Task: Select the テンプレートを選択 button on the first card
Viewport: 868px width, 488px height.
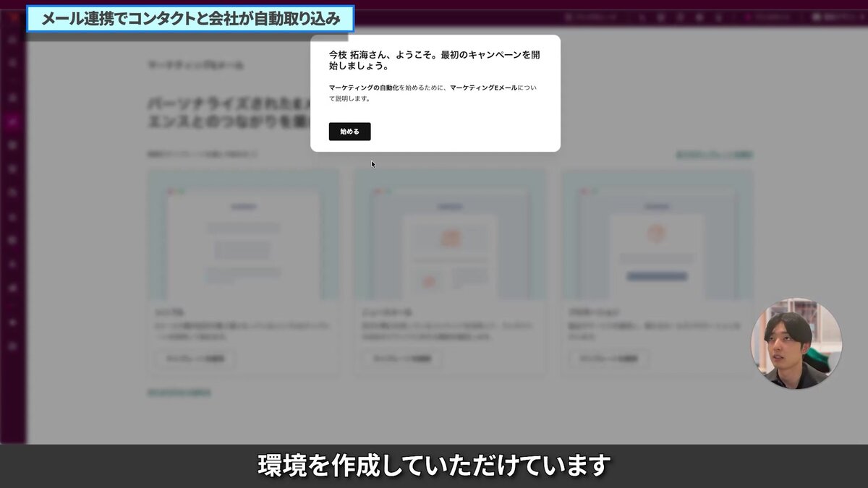Action: (194, 359)
